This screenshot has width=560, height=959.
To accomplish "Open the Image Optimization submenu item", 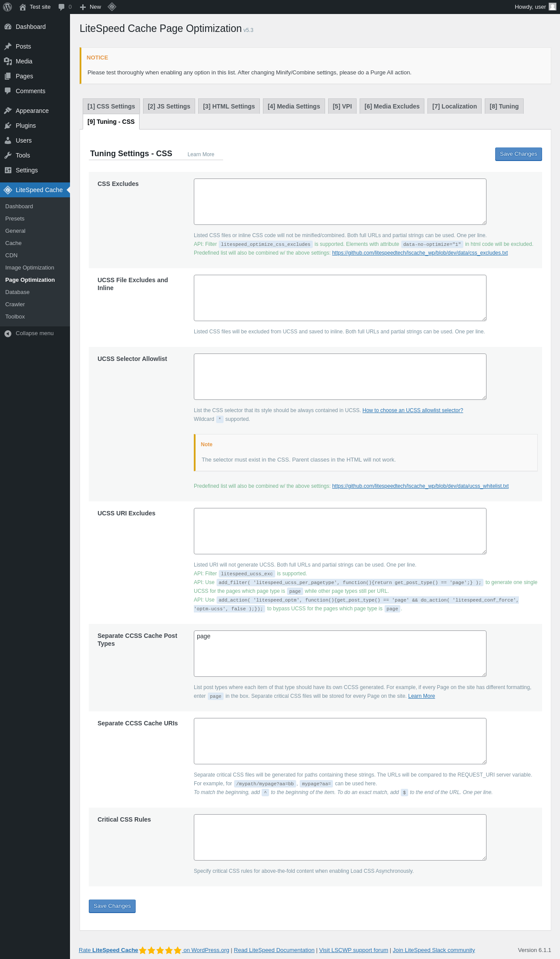I will [30, 268].
